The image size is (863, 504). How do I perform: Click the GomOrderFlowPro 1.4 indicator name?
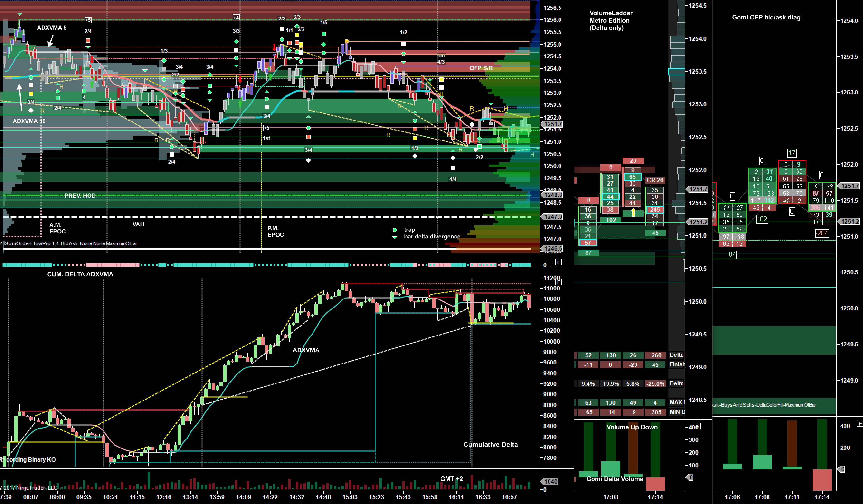[68, 244]
